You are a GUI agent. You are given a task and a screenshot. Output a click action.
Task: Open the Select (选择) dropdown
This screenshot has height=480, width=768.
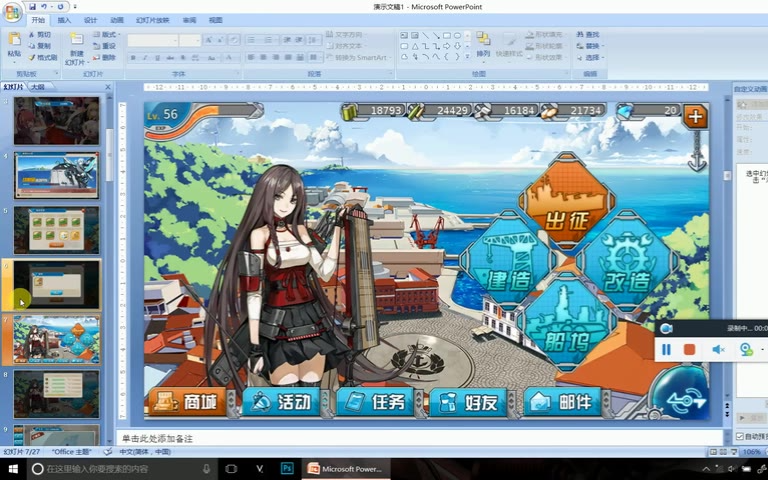[590, 57]
